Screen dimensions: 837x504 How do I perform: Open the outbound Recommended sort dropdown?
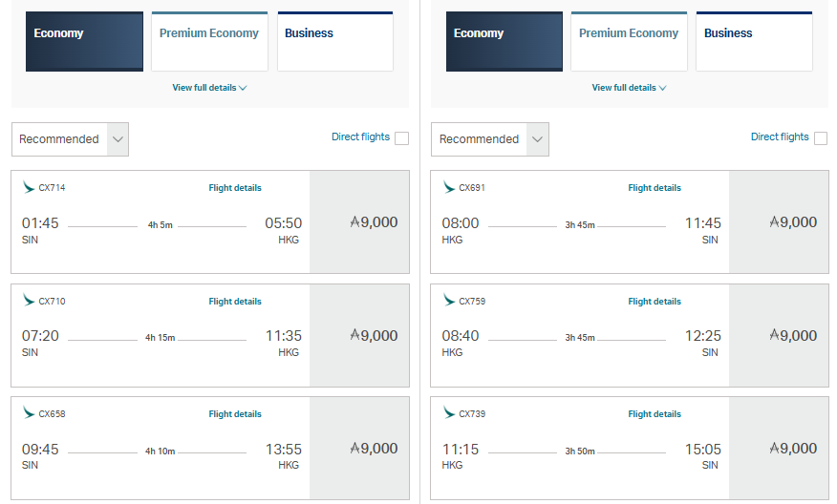tap(70, 139)
